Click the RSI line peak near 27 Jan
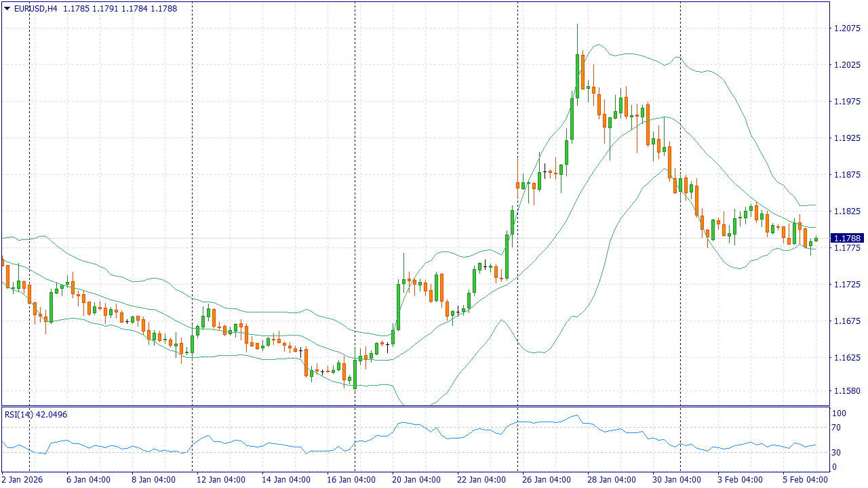The width and height of the screenshot is (868, 488). 576,415
